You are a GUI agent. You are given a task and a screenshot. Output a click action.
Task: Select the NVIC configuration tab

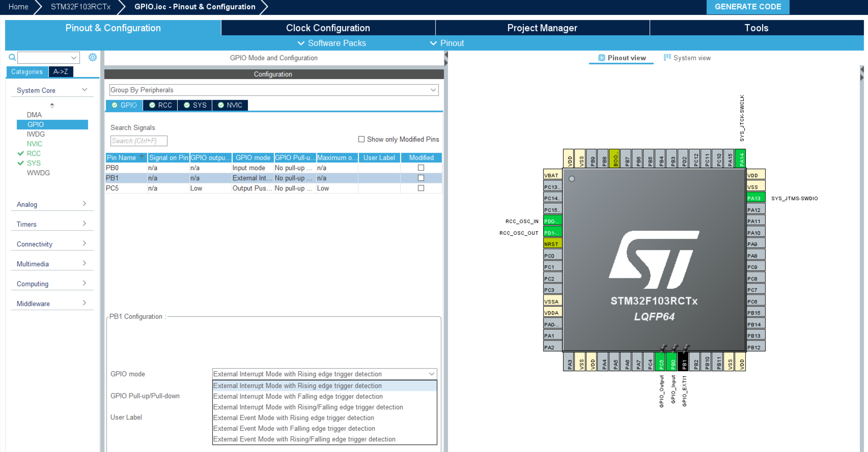(x=230, y=105)
